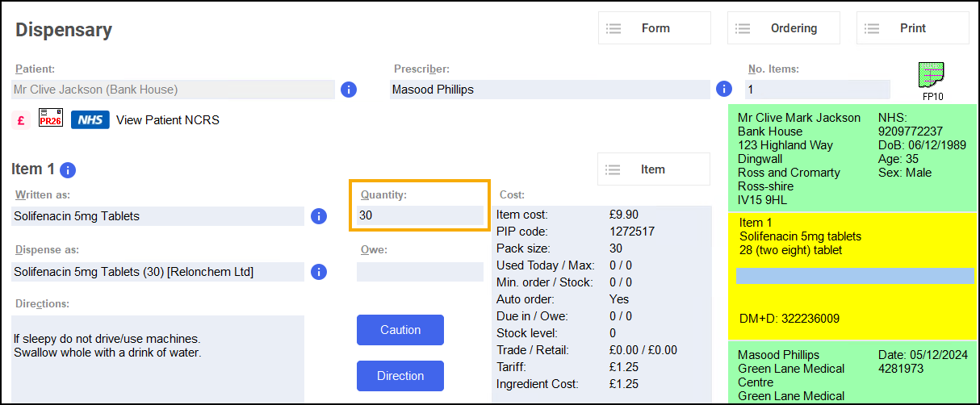Open View Patient NCRS link
Image resolution: width=980 pixels, height=405 pixels.
coord(168,120)
